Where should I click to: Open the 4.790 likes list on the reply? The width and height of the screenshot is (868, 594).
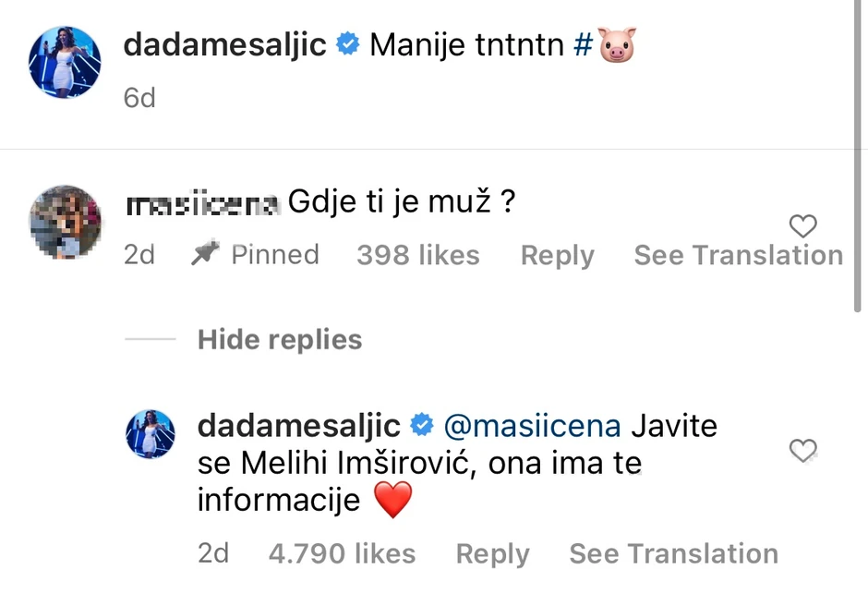(342, 553)
